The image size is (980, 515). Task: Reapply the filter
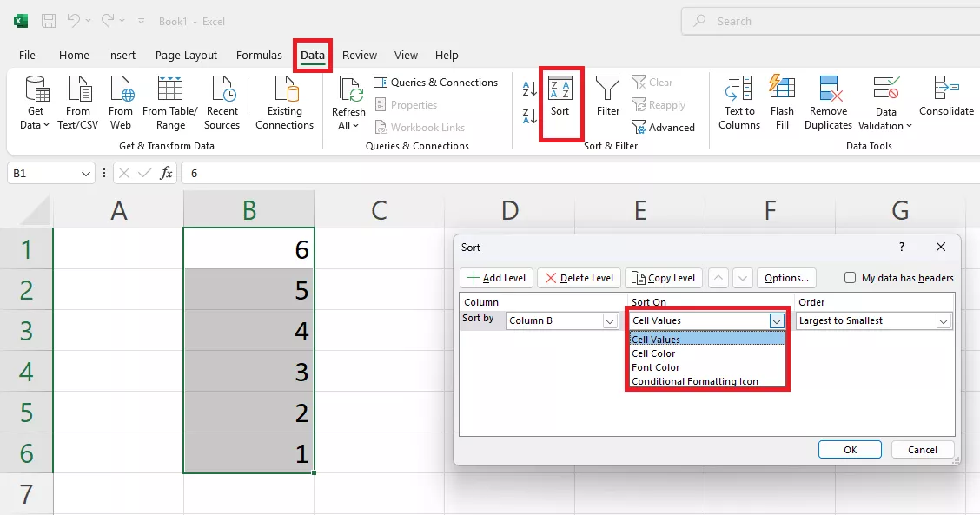click(x=659, y=105)
